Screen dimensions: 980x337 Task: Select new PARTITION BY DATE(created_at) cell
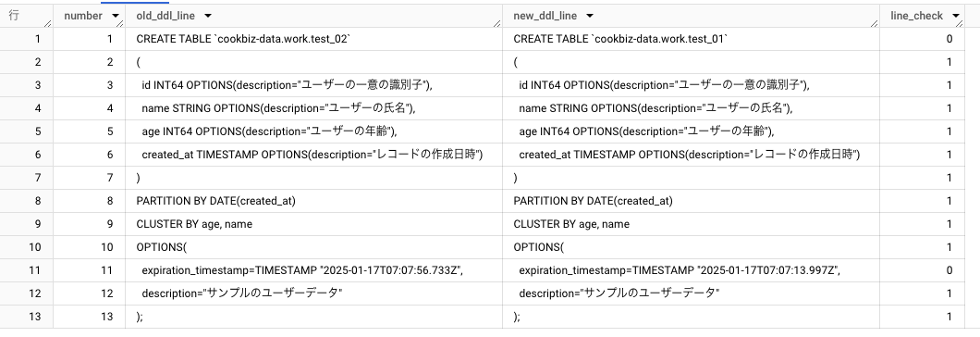(692, 201)
